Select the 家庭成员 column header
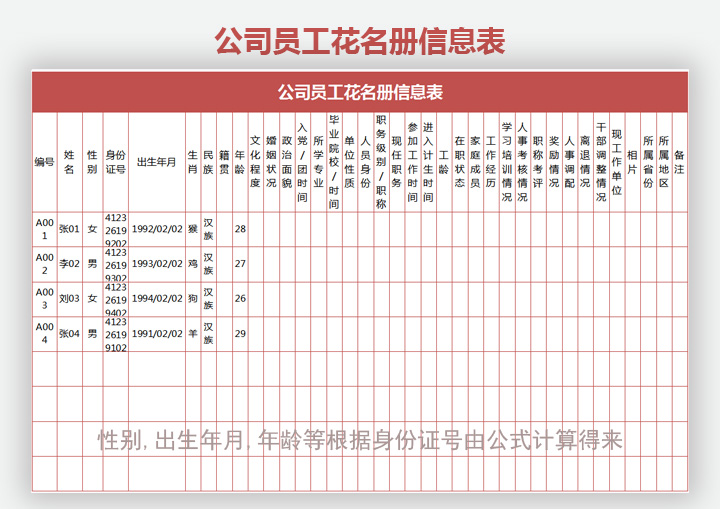The image size is (720, 509). [x=475, y=162]
